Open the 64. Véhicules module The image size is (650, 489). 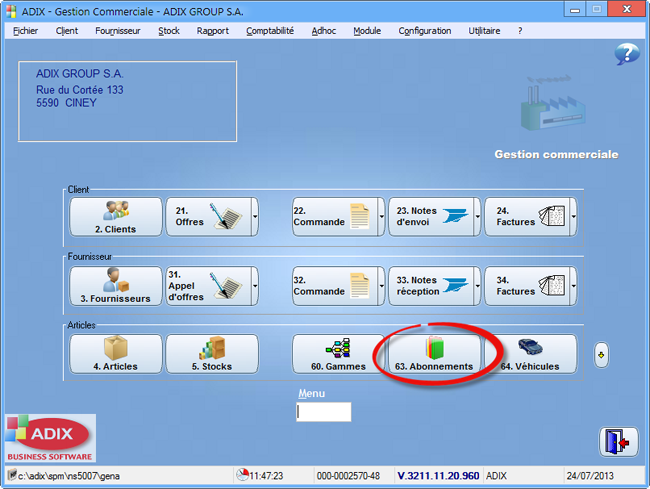[531, 354]
